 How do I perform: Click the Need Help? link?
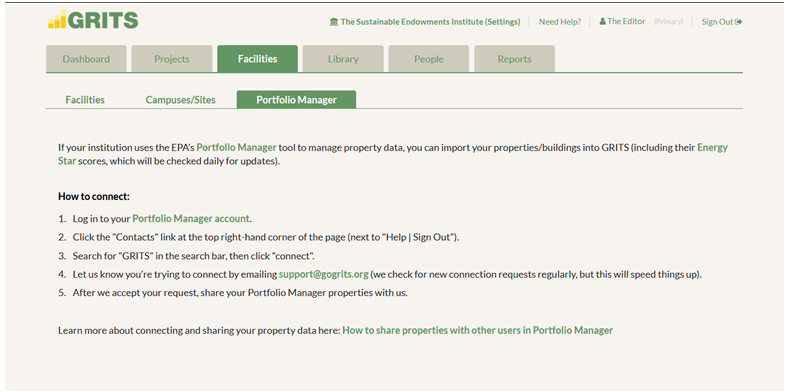point(560,22)
